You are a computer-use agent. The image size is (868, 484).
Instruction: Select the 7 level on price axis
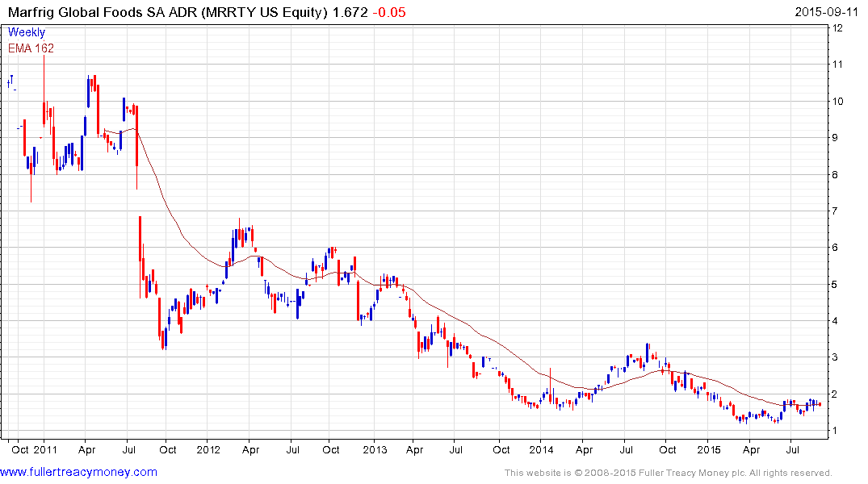point(838,211)
